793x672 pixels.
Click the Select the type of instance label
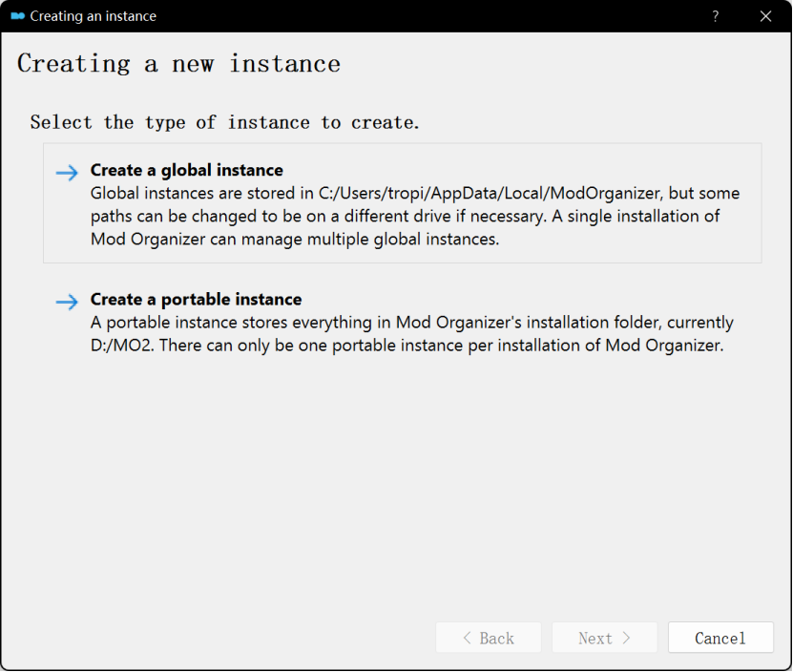[225, 122]
